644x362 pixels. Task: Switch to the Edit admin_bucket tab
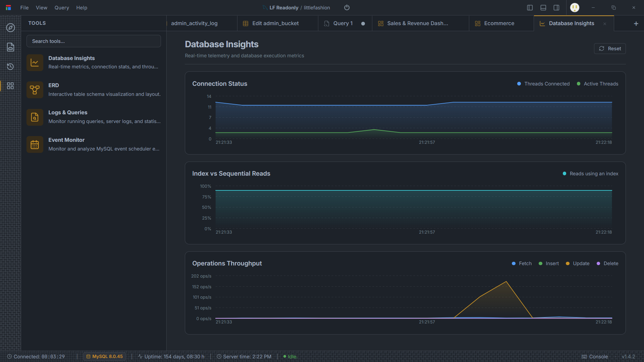tap(277, 23)
